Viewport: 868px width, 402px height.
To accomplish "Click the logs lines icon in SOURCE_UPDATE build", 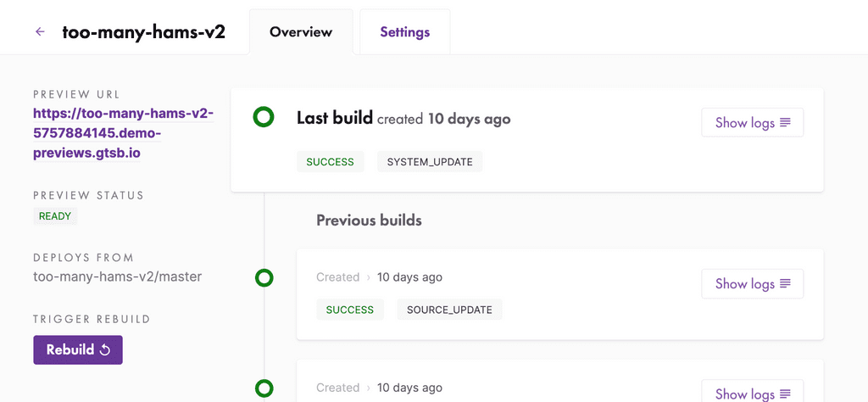I will coord(785,283).
